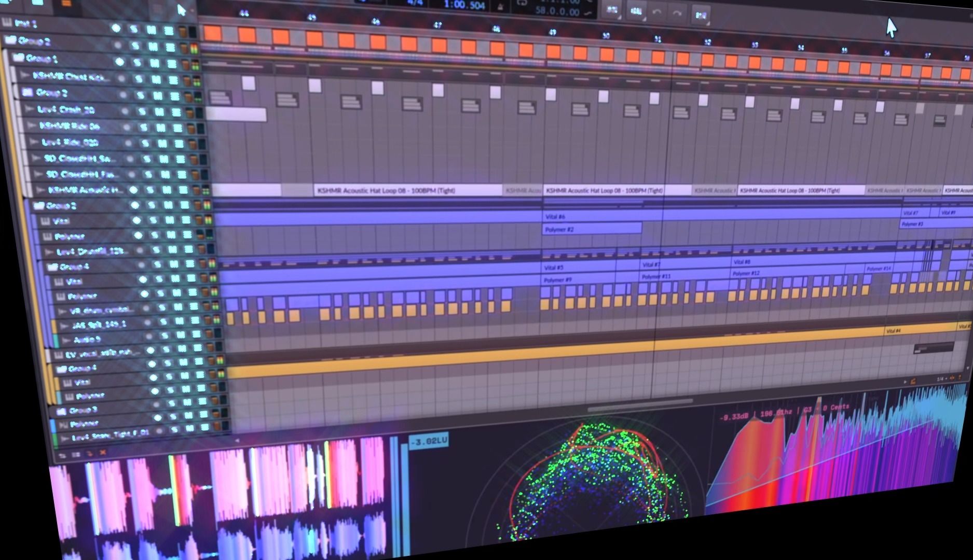Open the first toolbar dropdown left of undo
The height and width of the screenshot is (560, 973).
[x=612, y=10]
